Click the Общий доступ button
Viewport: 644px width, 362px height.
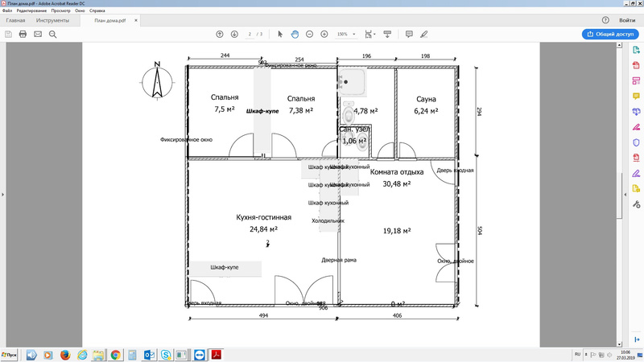pos(609,35)
